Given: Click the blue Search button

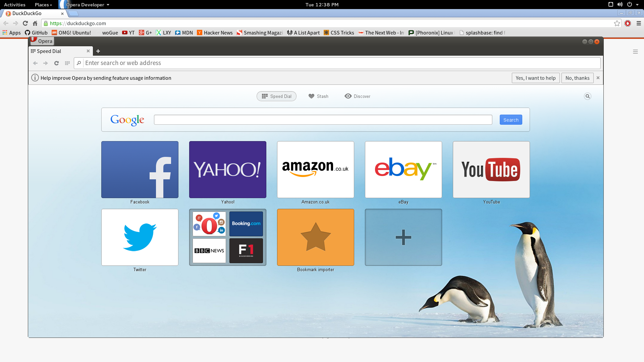Looking at the screenshot, I should point(511,120).
